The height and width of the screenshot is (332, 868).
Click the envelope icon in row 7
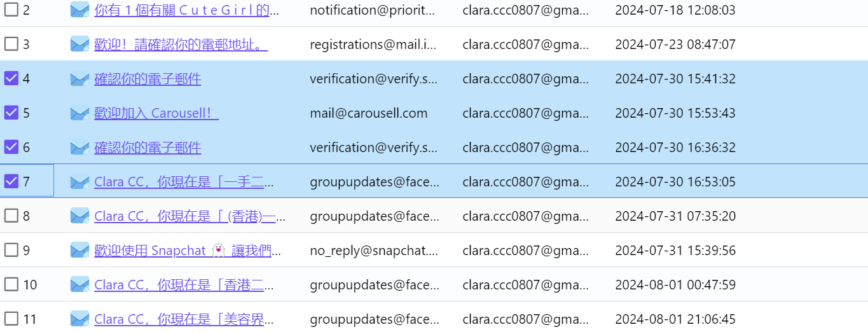(x=79, y=181)
